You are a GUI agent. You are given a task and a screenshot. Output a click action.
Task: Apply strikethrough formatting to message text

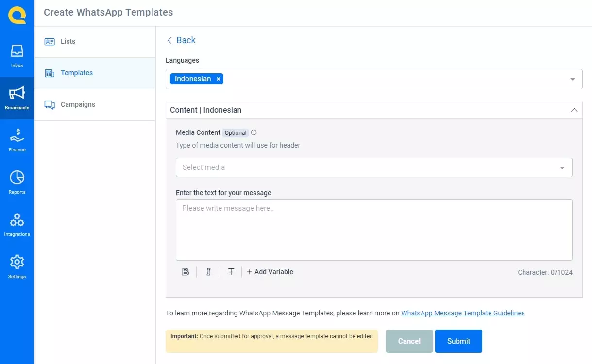231,272
